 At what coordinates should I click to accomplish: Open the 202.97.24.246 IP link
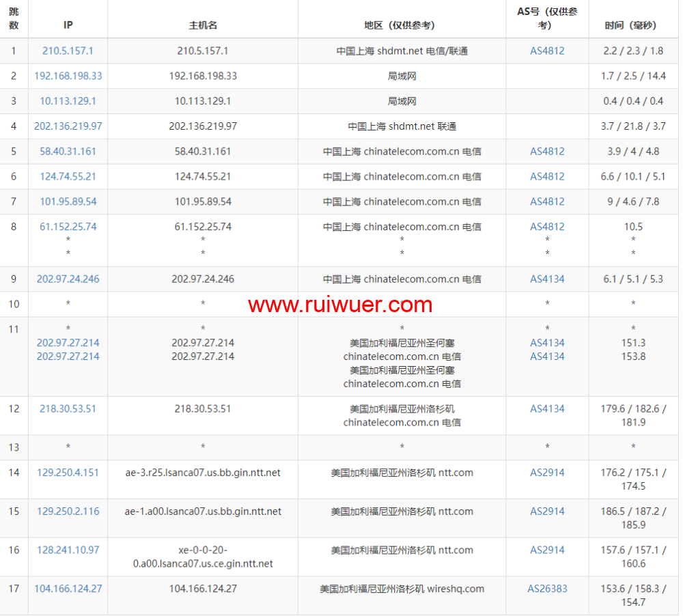pos(68,279)
